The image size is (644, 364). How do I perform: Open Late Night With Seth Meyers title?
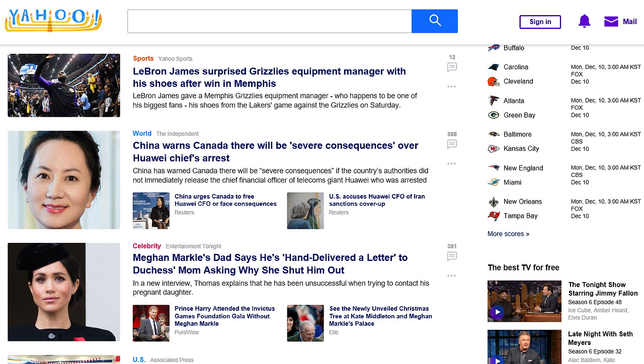[600, 338]
